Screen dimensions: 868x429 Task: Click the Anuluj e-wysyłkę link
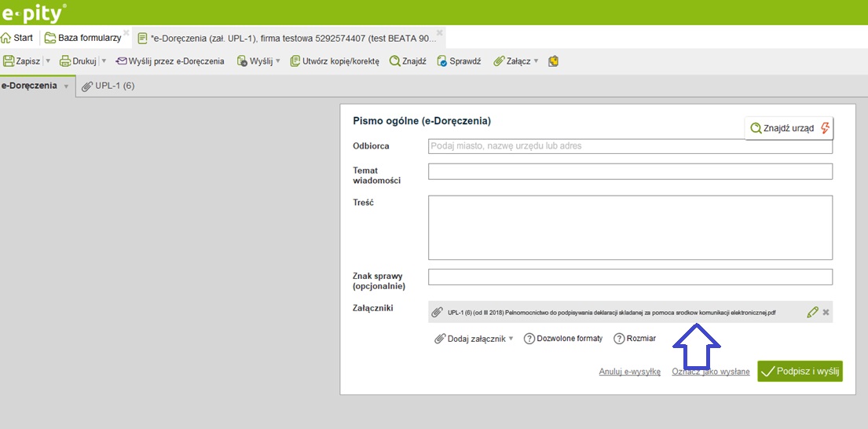[x=629, y=372]
